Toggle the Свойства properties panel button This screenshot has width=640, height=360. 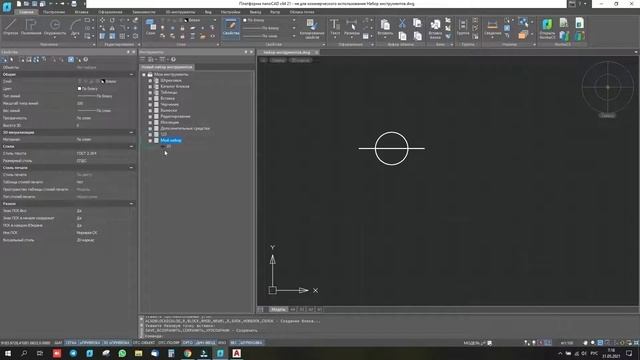(231, 28)
